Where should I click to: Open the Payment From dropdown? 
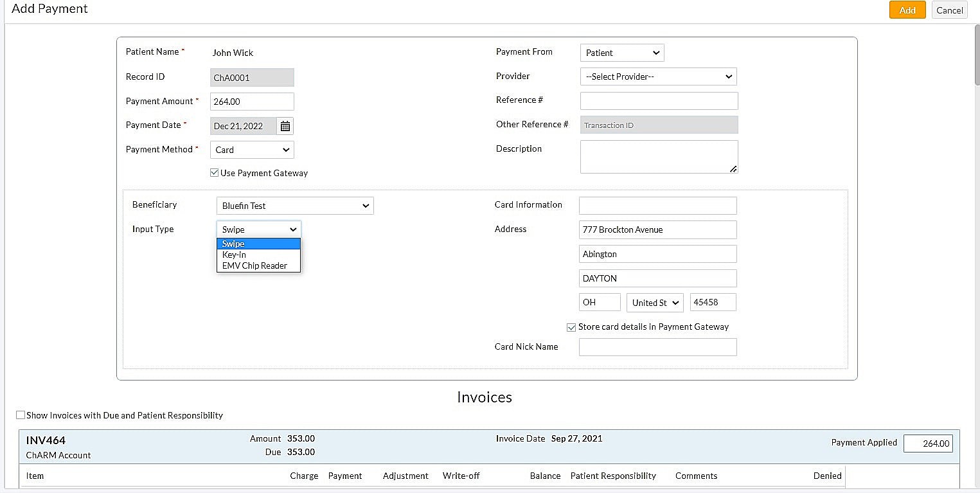click(x=621, y=53)
